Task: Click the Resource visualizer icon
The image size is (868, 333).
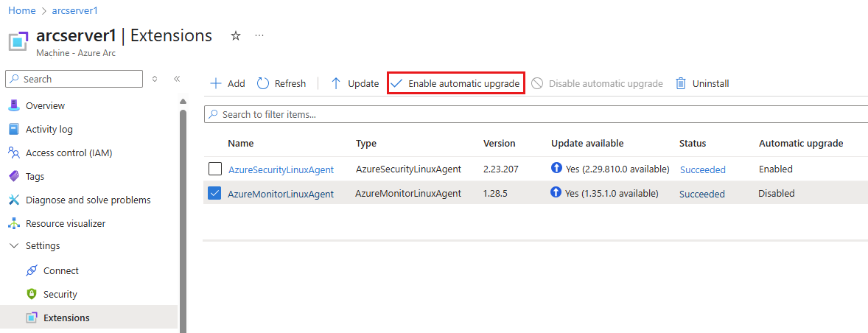Action: (x=15, y=223)
